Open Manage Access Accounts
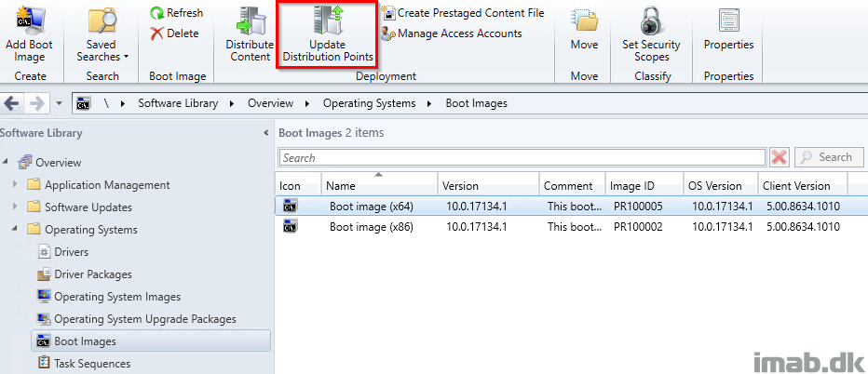 452,33
